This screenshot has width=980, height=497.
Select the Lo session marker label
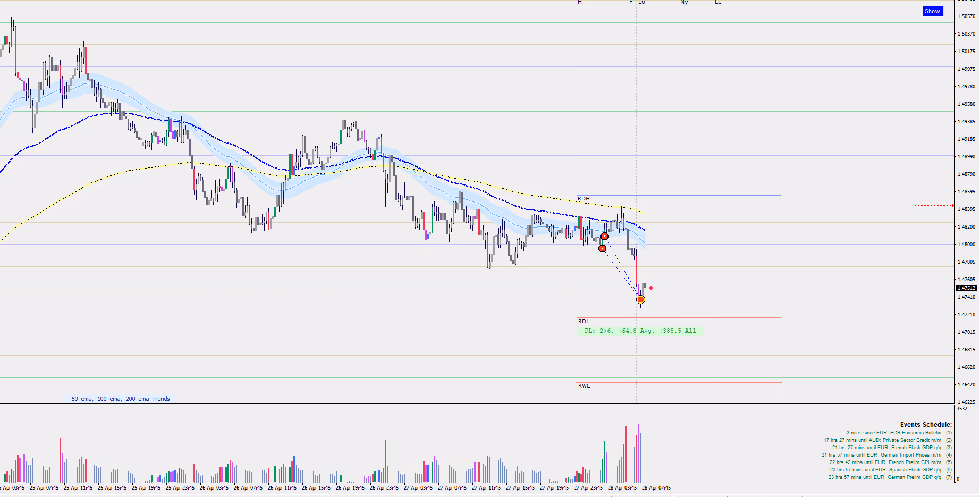coord(641,3)
